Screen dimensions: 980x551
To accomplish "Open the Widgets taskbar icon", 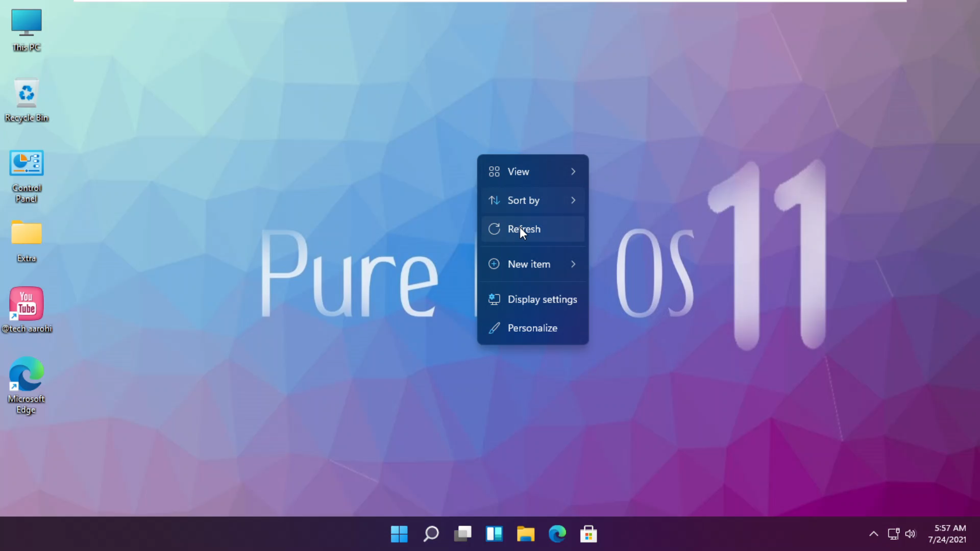I will (x=494, y=534).
